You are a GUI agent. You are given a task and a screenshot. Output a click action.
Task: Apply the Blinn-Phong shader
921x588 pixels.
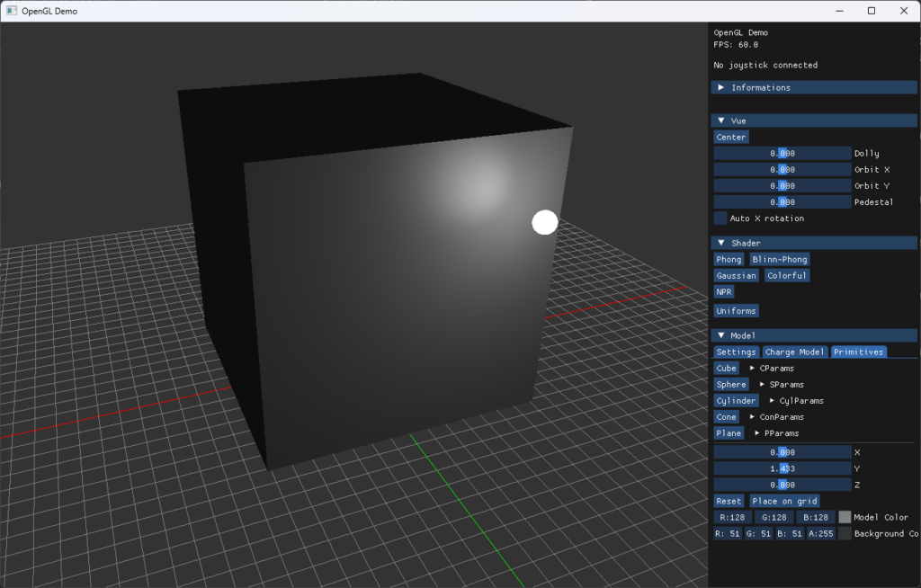(780, 259)
